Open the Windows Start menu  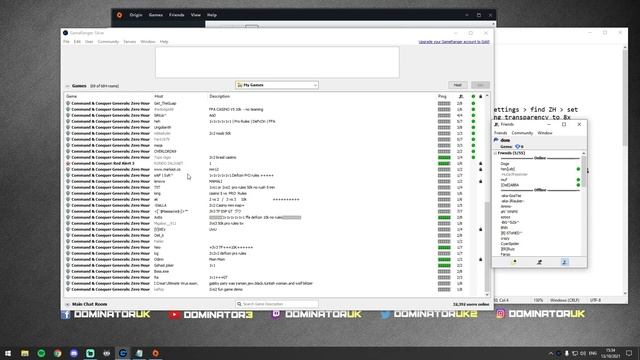(x=8, y=353)
